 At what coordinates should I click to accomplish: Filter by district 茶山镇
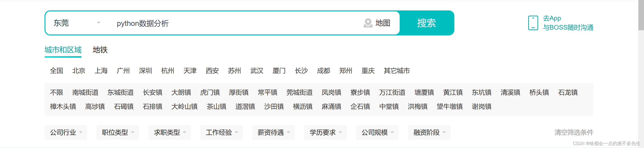tap(217, 107)
